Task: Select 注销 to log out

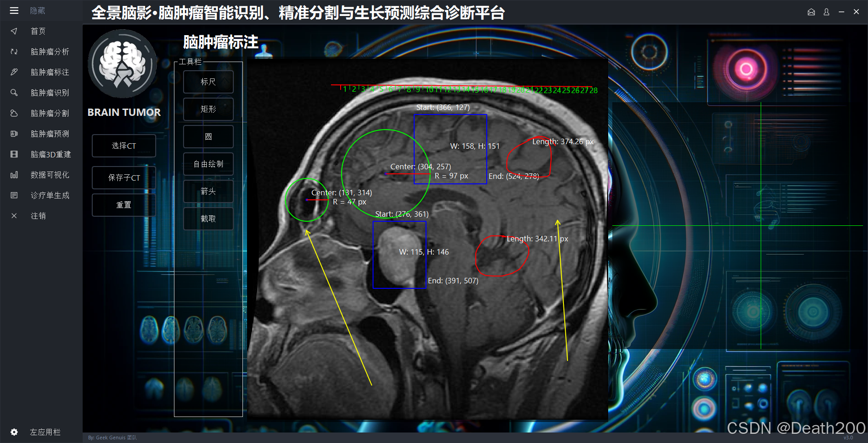Action: [x=38, y=216]
